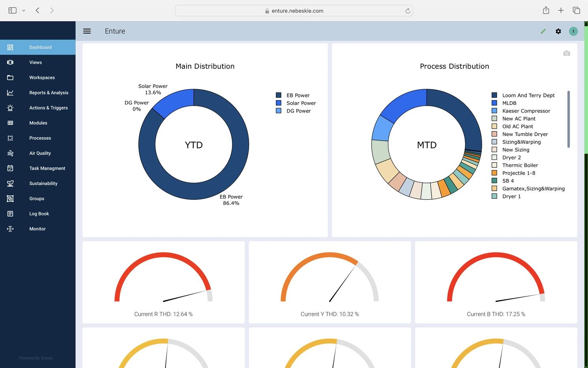
Task: Click the Safari share icon
Action: 546,10
